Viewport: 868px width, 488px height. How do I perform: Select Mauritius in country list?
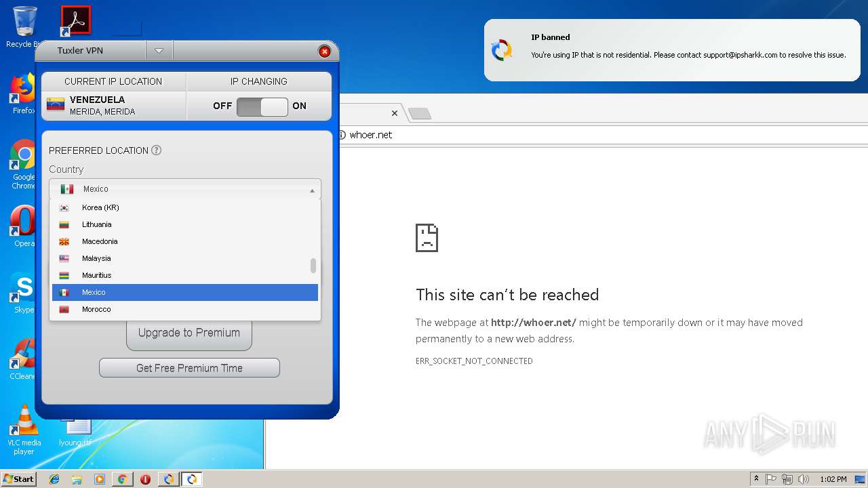click(x=184, y=275)
